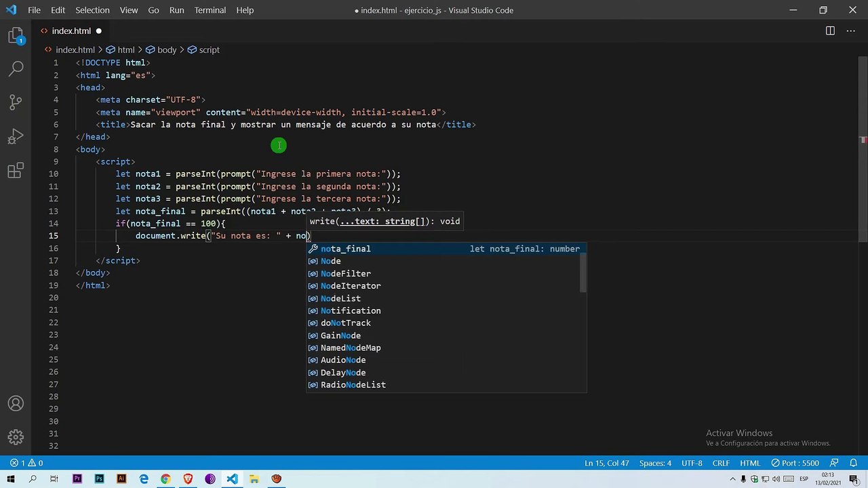Open the Source Control view
868x488 pixels.
coord(16,102)
